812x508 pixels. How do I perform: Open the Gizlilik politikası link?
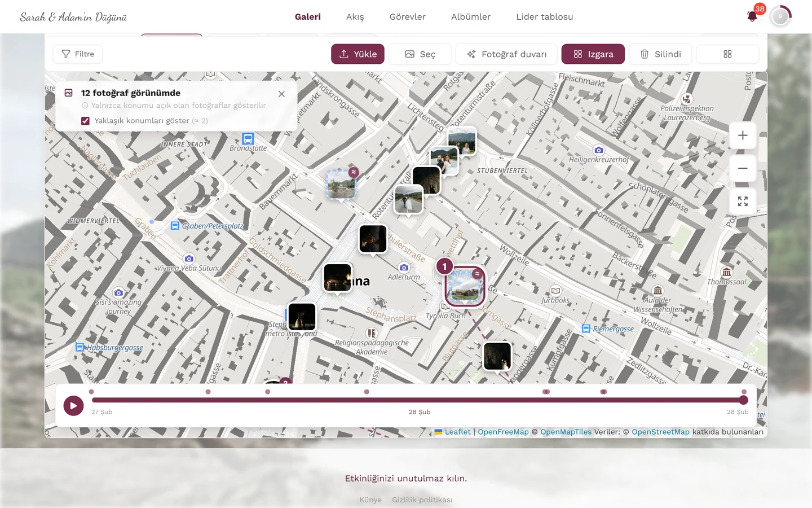422,500
